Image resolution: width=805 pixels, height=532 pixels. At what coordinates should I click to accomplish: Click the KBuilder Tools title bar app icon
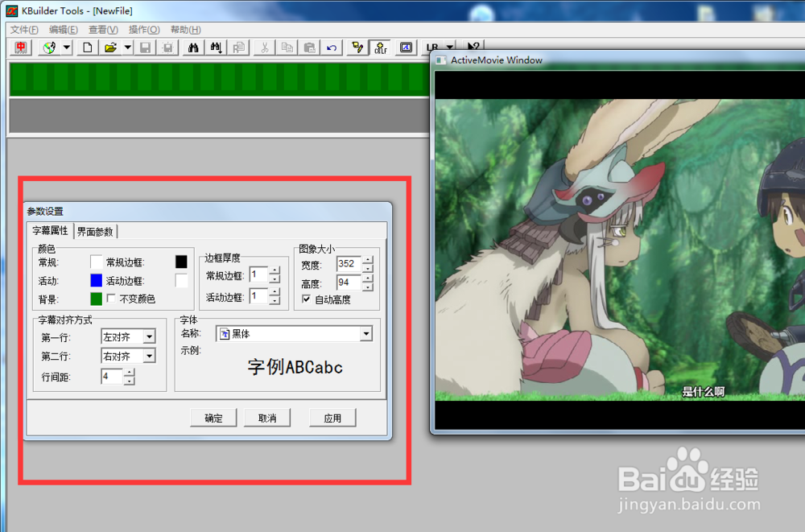coord(11,10)
